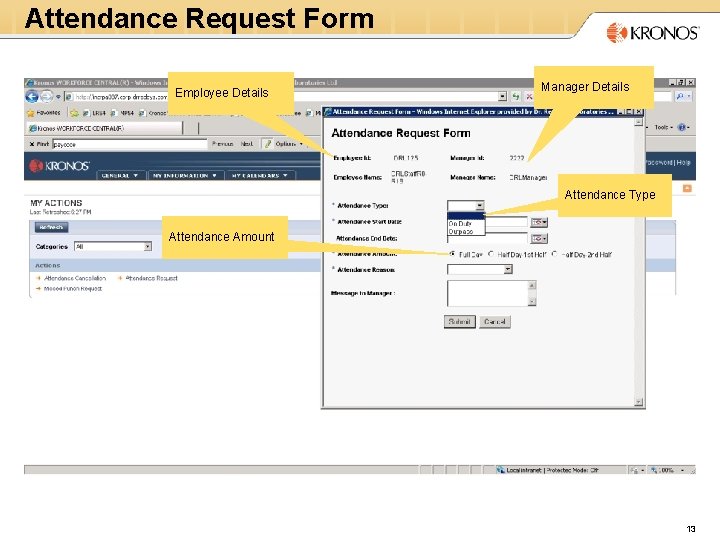
Task: Click the browser Forward arrow icon
Action: [46, 97]
